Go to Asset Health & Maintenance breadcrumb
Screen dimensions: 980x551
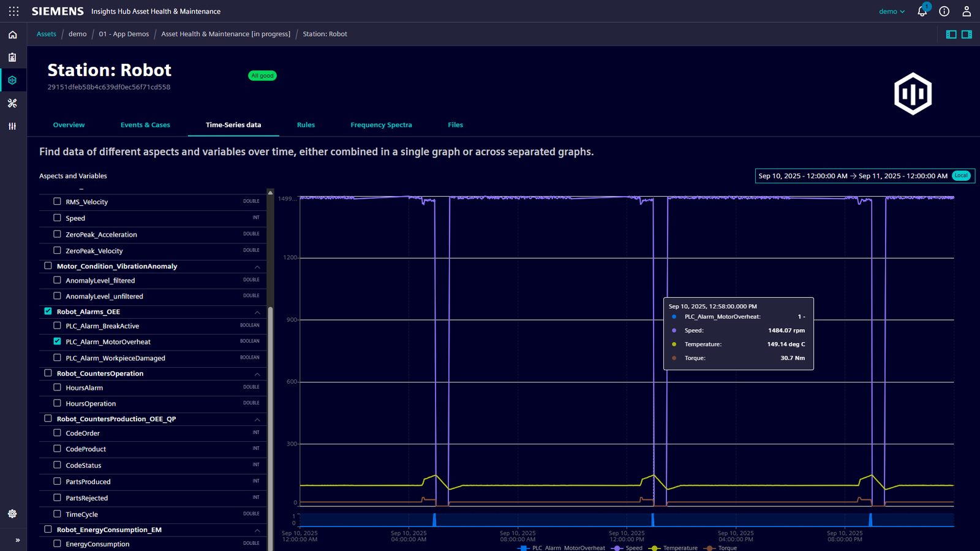click(x=225, y=34)
